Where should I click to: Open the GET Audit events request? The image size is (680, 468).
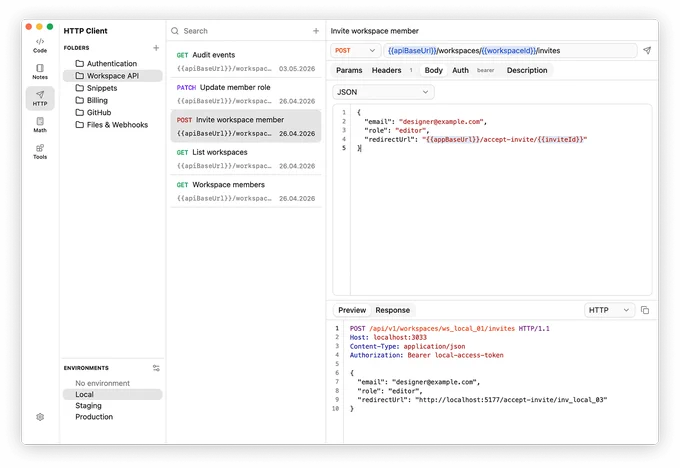246,61
